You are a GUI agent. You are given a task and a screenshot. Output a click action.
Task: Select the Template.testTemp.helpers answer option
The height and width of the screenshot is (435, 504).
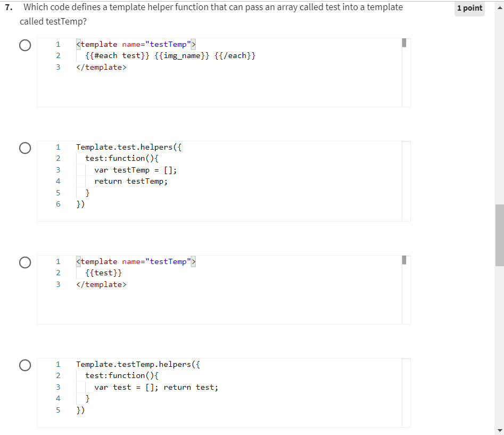(25, 365)
